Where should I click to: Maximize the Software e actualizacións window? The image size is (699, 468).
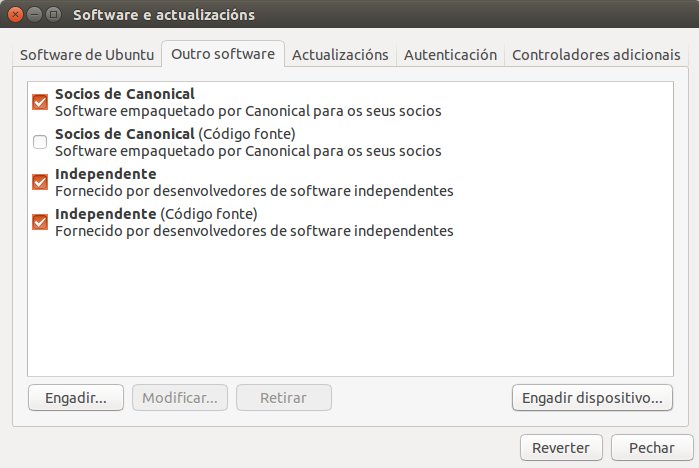(53, 15)
